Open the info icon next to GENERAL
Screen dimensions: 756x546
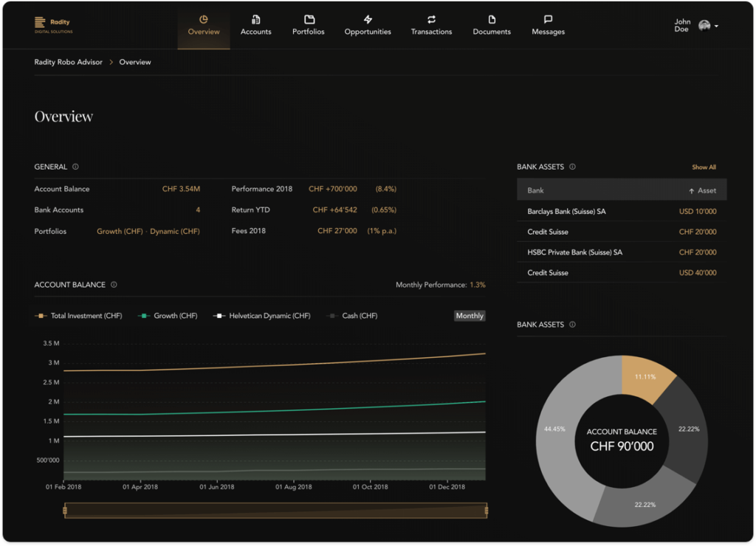point(75,167)
